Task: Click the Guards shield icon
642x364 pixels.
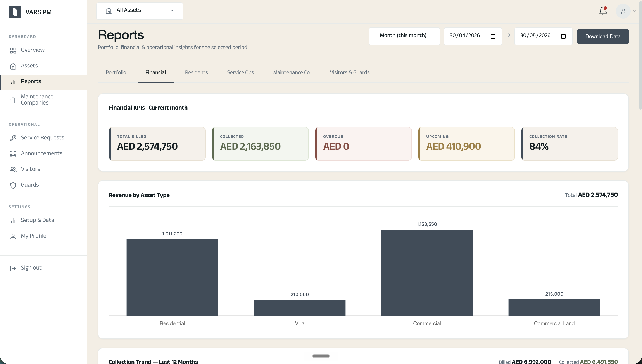Action: [13, 185]
